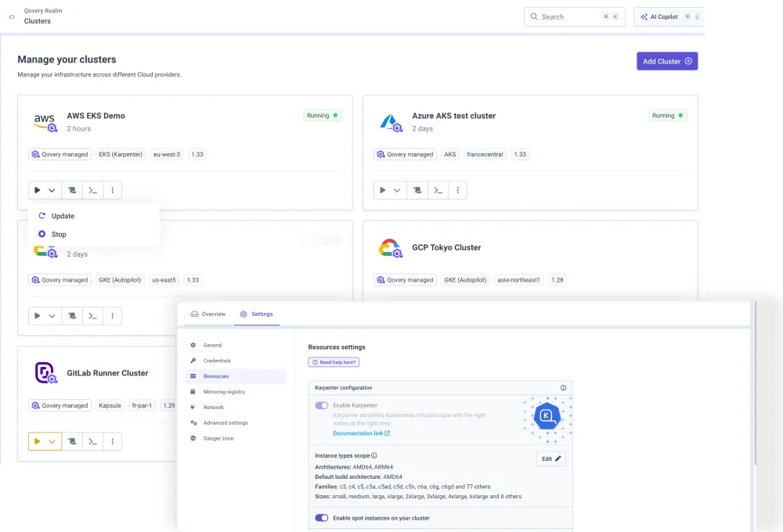Open logs icon on GitLab Runner Cluster card
The image size is (783, 532).
pos(72,441)
